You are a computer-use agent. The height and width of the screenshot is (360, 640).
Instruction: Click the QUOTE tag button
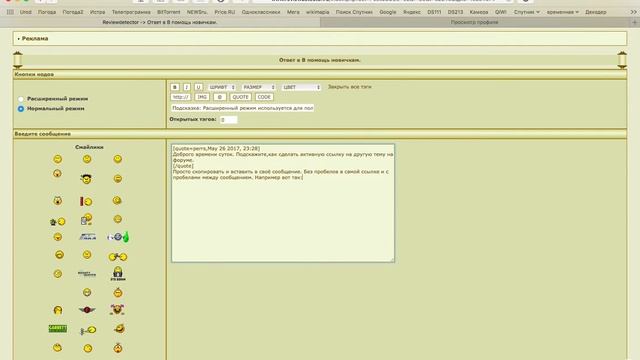click(x=240, y=97)
